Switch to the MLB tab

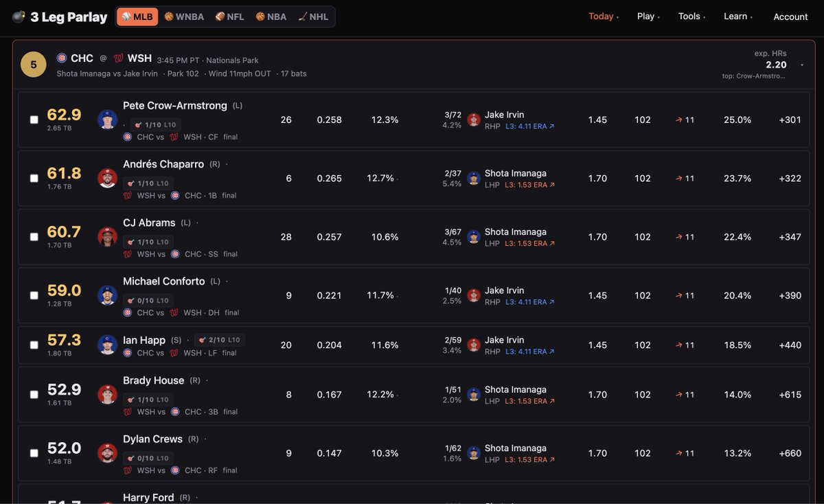click(x=137, y=16)
